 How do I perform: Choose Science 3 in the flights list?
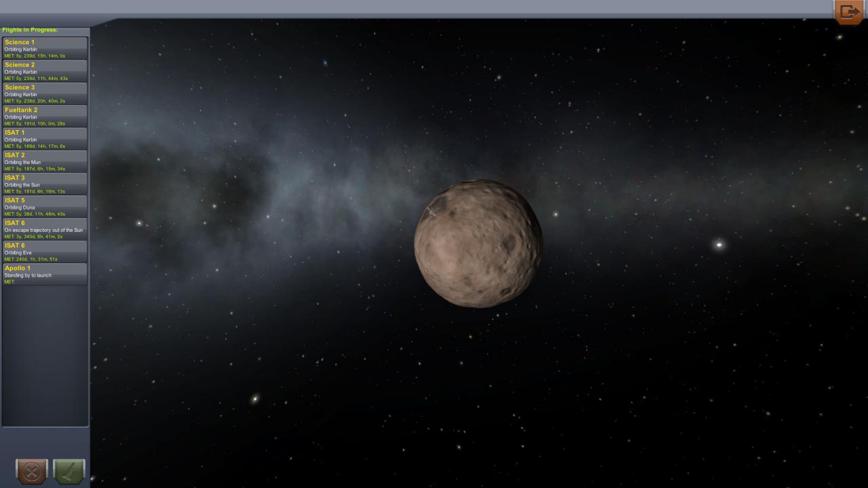pyautogui.click(x=45, y=94)
